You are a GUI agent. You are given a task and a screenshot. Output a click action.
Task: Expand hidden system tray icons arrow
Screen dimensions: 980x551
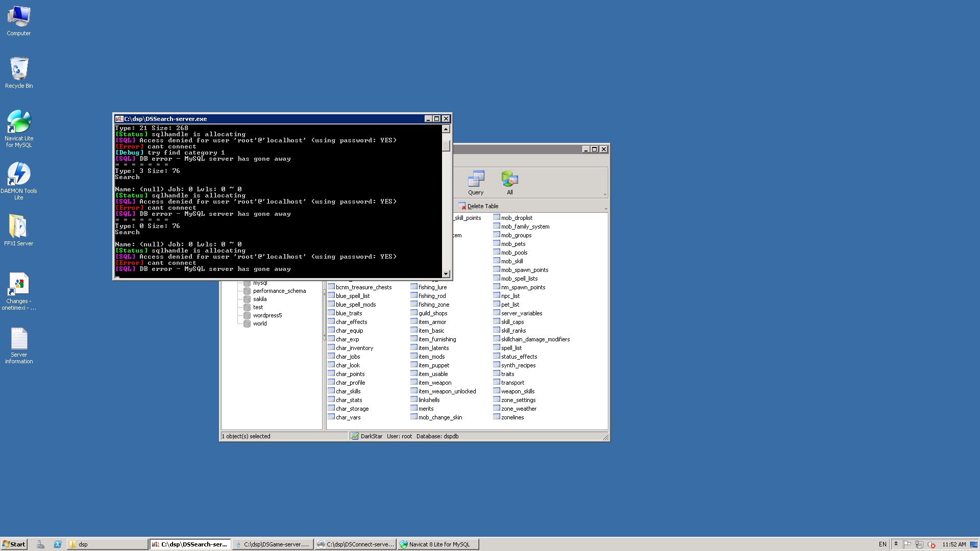tap(896, 544)
